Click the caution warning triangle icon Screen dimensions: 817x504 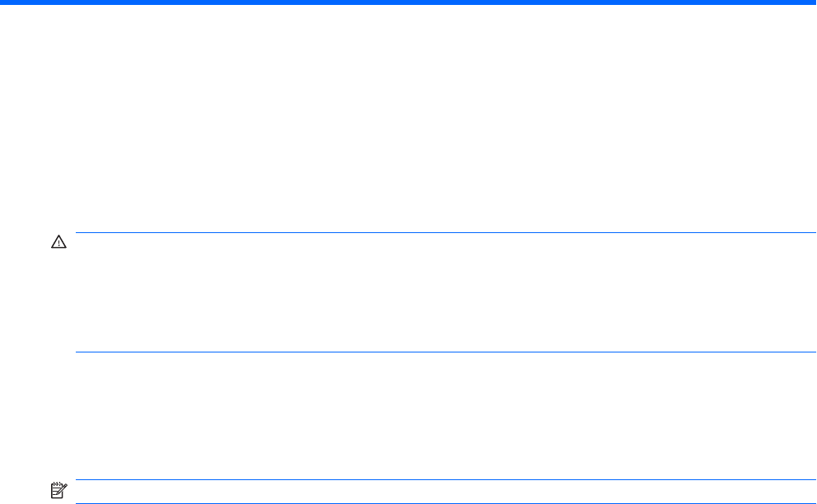click(x=58, y=244)
